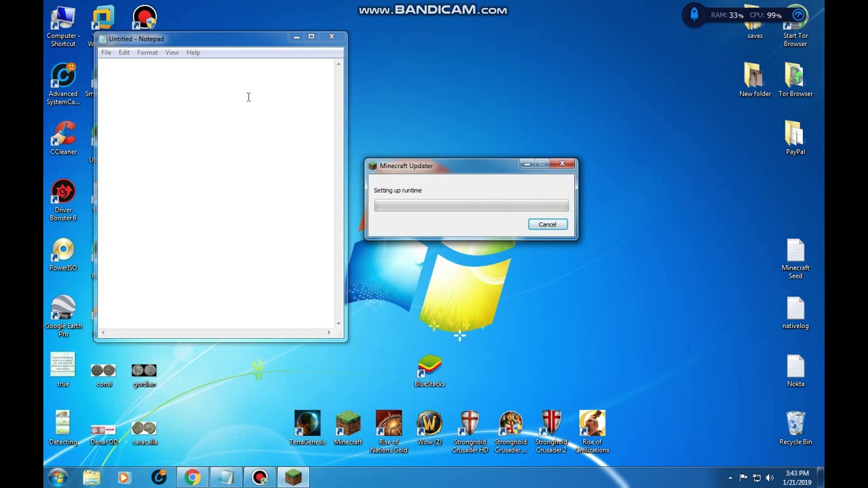868x488 pixels.
Task: Open the network icon in system tray
Action: 757,478
